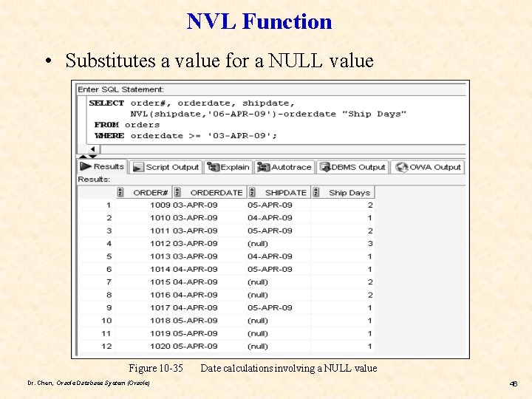Select order number cell 1017
The height and width of the screenshot is (399, 532).
160,307
